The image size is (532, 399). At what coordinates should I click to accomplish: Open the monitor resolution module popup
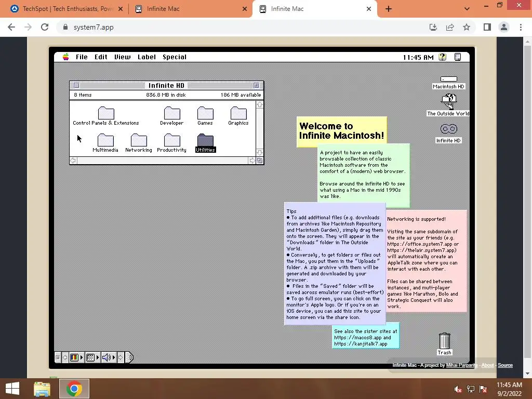(x=92, y=357)
